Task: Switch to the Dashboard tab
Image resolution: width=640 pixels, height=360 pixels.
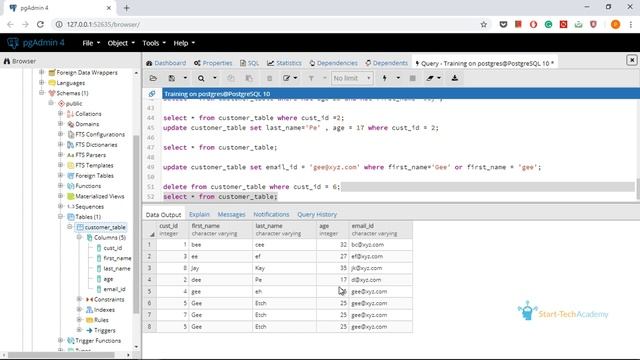Action: click(166, 63)
